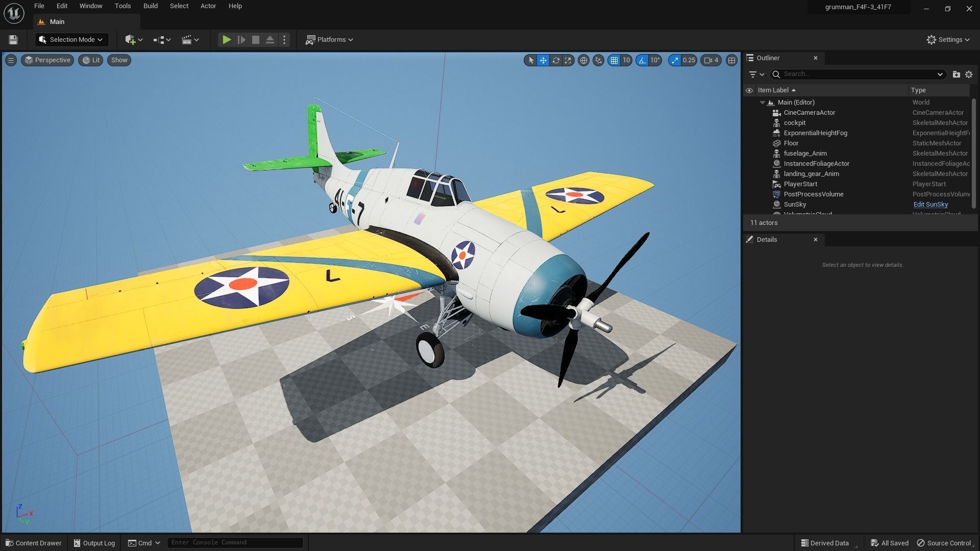The image size is (980, 551).
Task: Click the Save current level icon
Action: tap(13, 40)
